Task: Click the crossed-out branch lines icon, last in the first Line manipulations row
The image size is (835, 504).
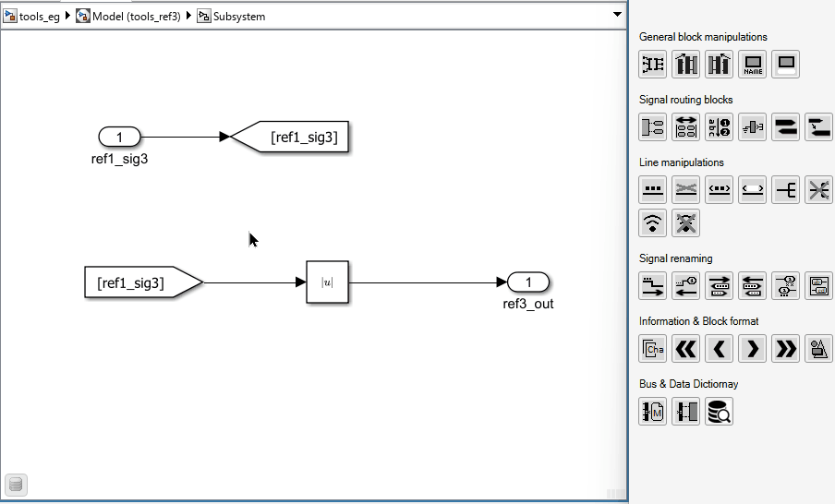Action: [x=818, y=190]
